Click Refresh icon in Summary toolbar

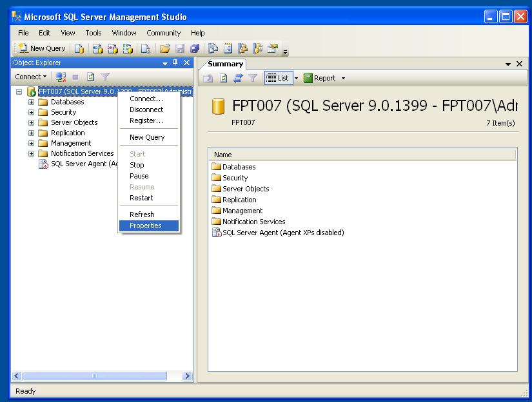click(x=223, y=79)
